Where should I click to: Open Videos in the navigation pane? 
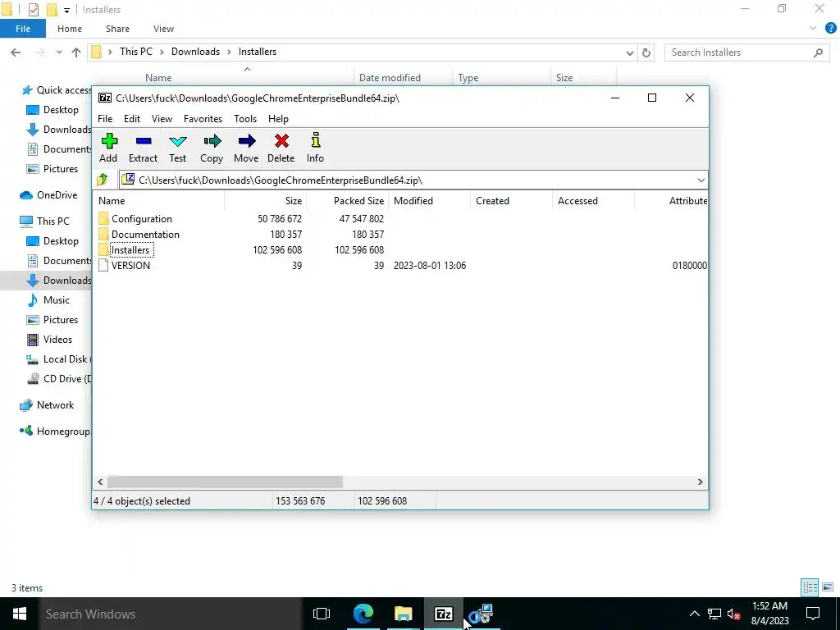(x=50, y=340)
